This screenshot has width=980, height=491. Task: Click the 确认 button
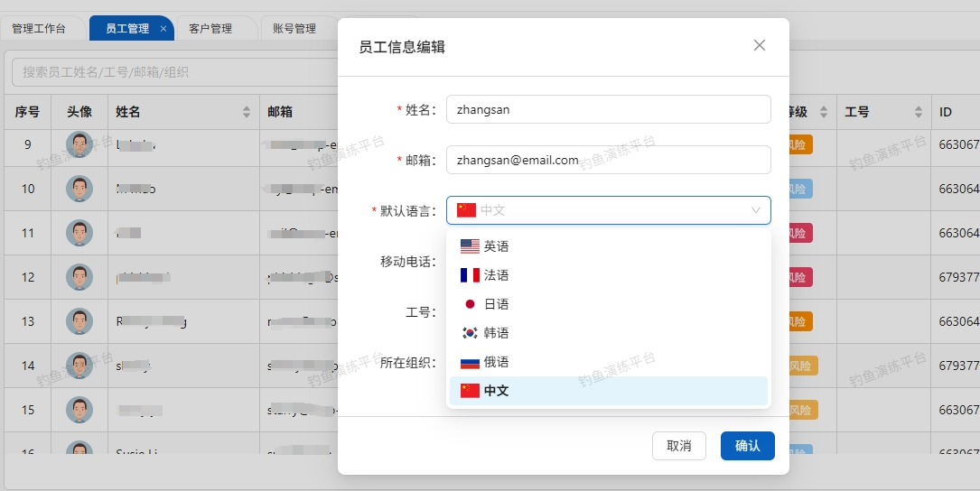click(x=747, y=446)
